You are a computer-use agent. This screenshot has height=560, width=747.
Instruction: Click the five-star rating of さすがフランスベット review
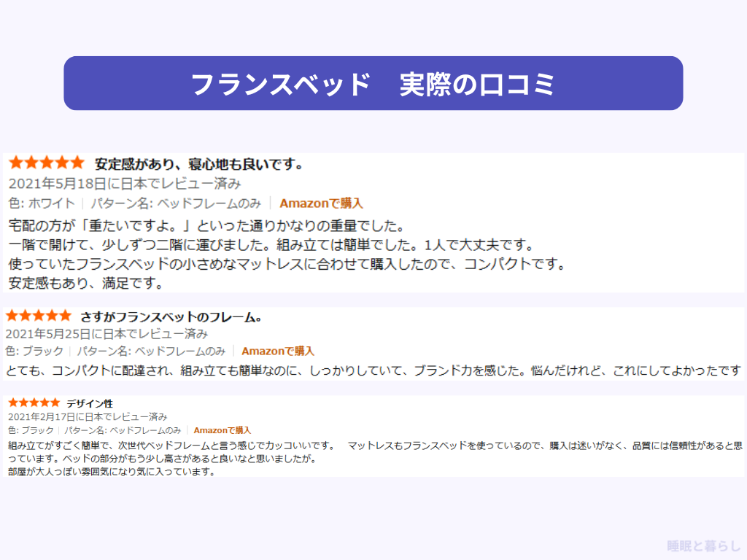(39, 316)
